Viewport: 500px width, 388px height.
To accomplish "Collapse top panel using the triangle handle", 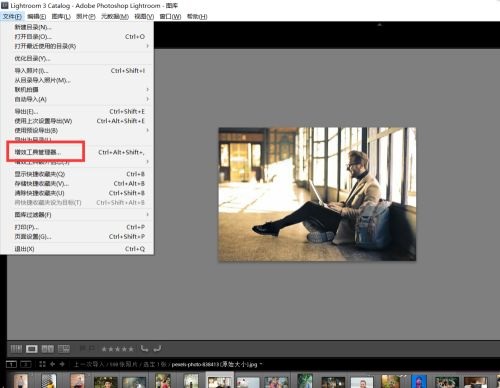I will coord(379,25).
